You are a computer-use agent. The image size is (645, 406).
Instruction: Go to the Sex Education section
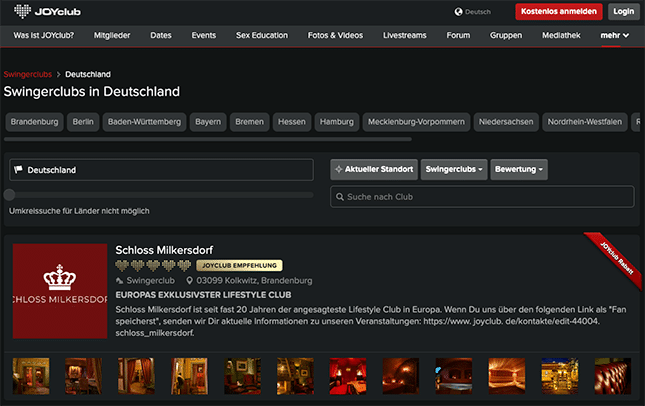tap(262, 35)
